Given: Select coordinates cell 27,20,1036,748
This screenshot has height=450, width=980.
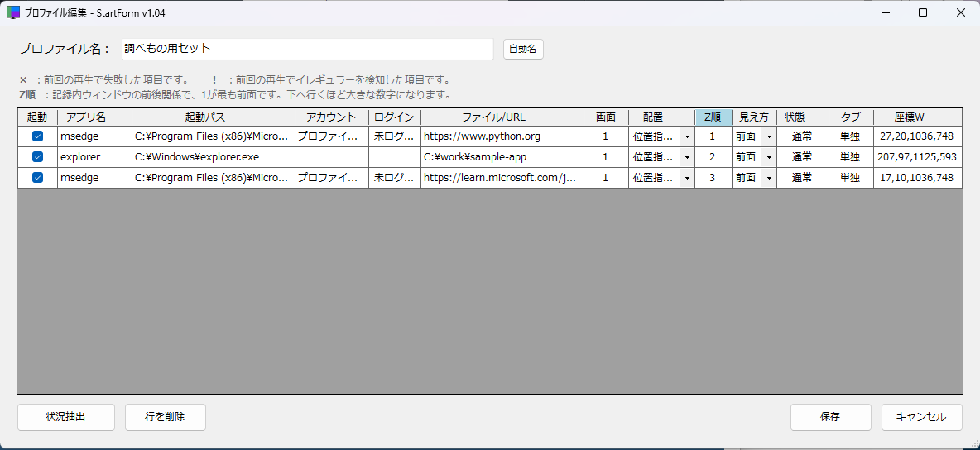Looking at the screenshot, I should [917, 136].
